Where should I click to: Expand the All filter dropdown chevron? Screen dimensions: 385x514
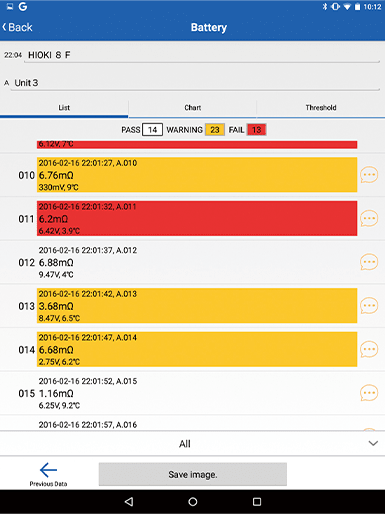coord(373,443)
